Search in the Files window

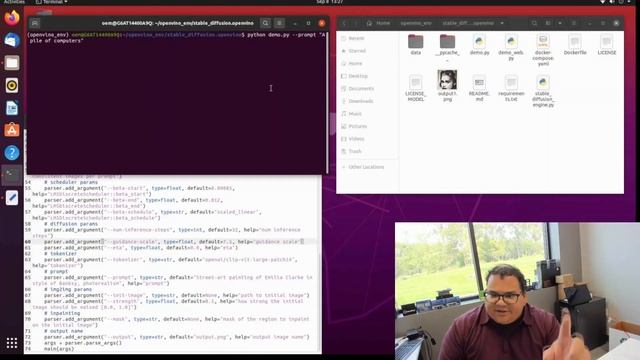[x=534, y=23]
